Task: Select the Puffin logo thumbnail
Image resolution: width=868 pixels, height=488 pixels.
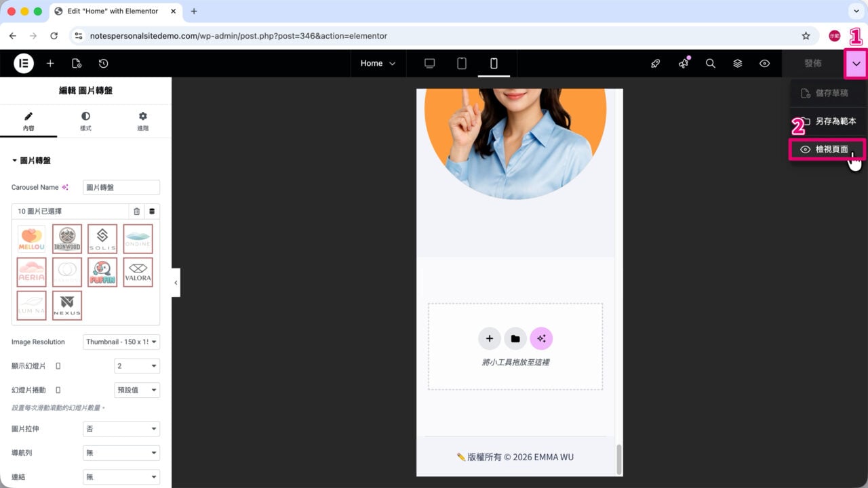Action: tap(102, 272)
